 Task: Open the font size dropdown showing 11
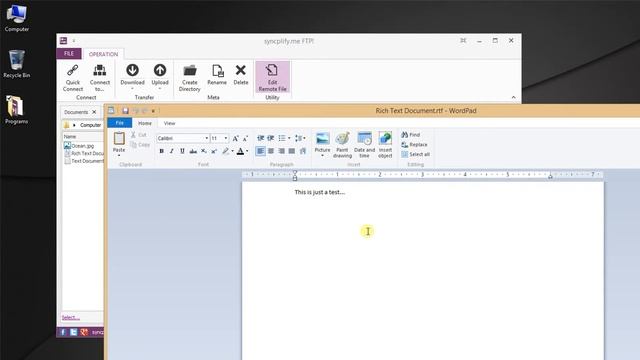pos(226,138)
